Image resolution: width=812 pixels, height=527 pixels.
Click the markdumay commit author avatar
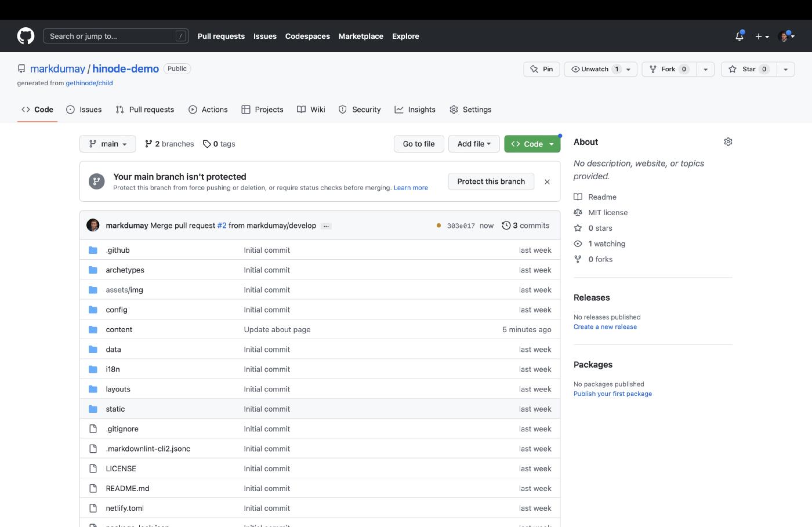click(x=93, y=226)
